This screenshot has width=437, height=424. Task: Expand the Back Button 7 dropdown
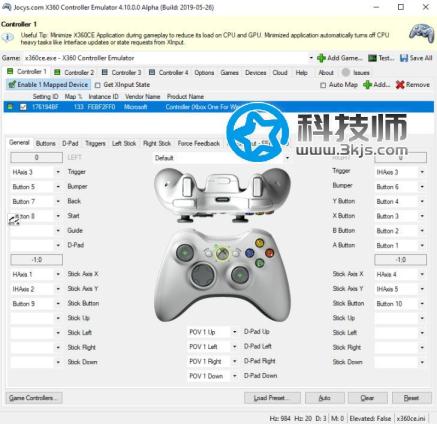[58, 201]
